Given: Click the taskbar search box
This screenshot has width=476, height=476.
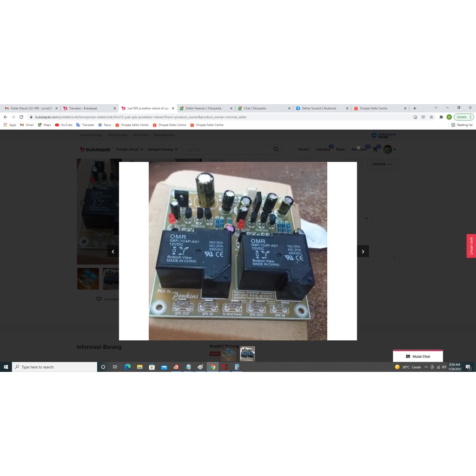Looking at the screenshot, I should (x=55, y=367).
